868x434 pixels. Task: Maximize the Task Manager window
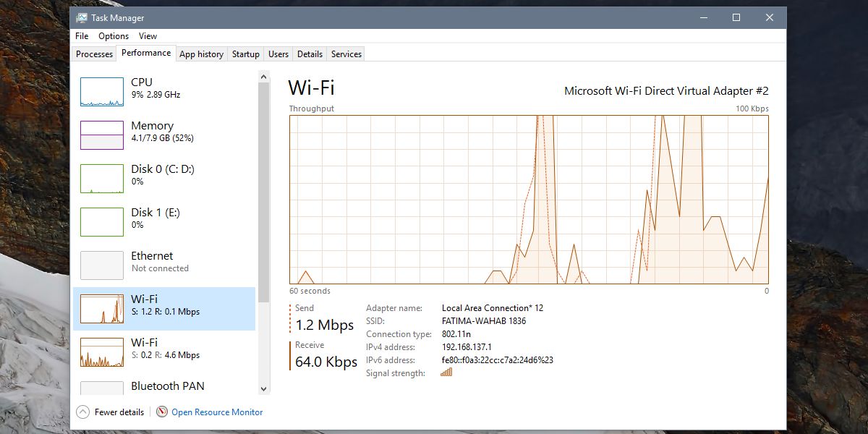(x=736, y=17)
